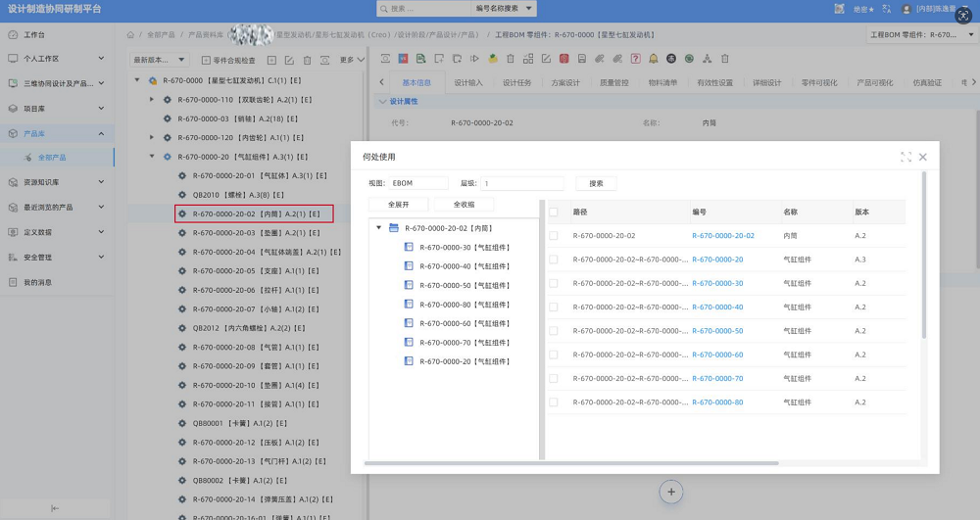Open the 更多 more-options dropdown
This screenshot has width=980, height=520.
[x=352, y=60]
